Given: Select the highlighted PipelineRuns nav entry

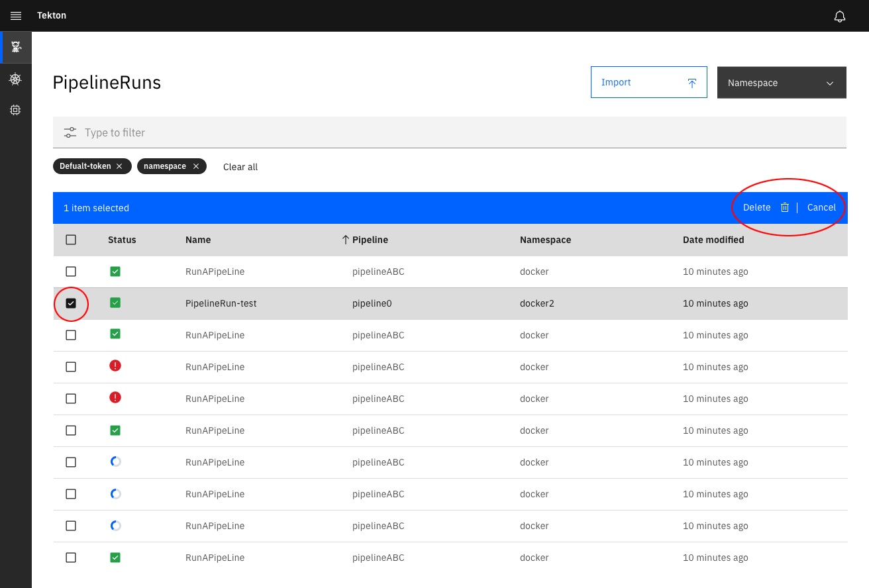Looking at the screenshot, I should pos(15,47).
